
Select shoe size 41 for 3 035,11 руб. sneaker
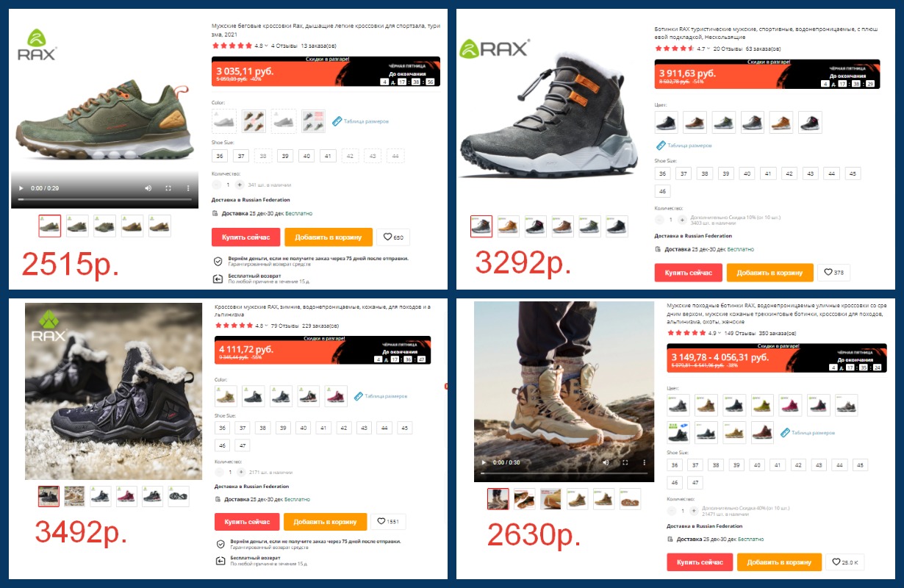[x=329, y=156]
